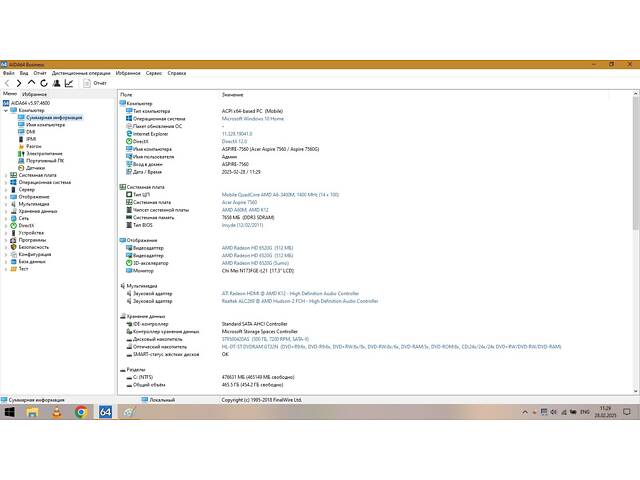Open the Insyde (12/02/2011) BIOS link
The width and height of the screenshot is (640, 480).
click(242, 225)
